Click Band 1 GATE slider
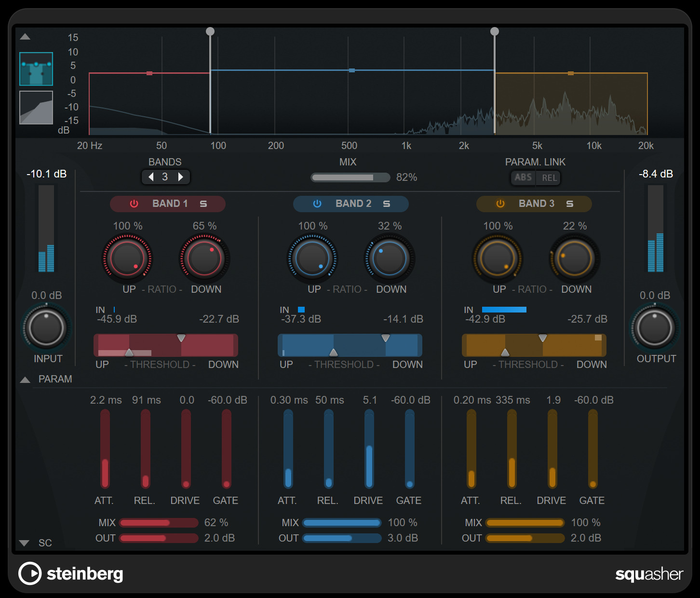 pos(227,449)
